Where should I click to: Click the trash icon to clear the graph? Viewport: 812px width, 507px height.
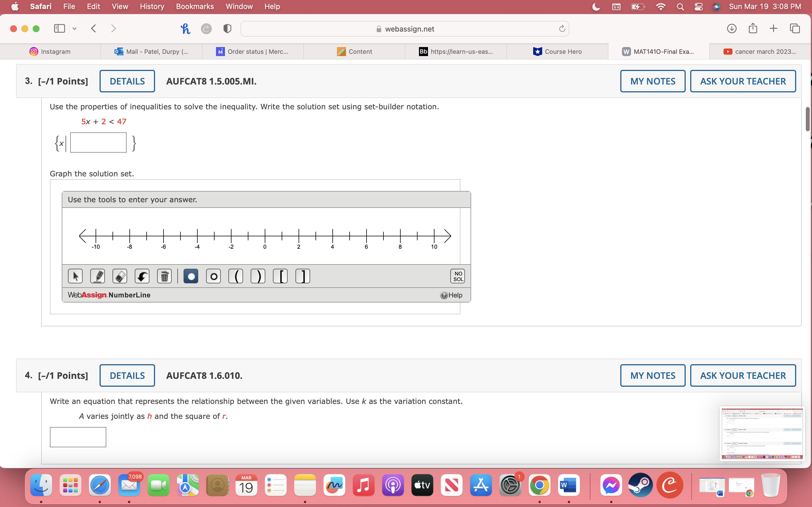click(164, 276)
